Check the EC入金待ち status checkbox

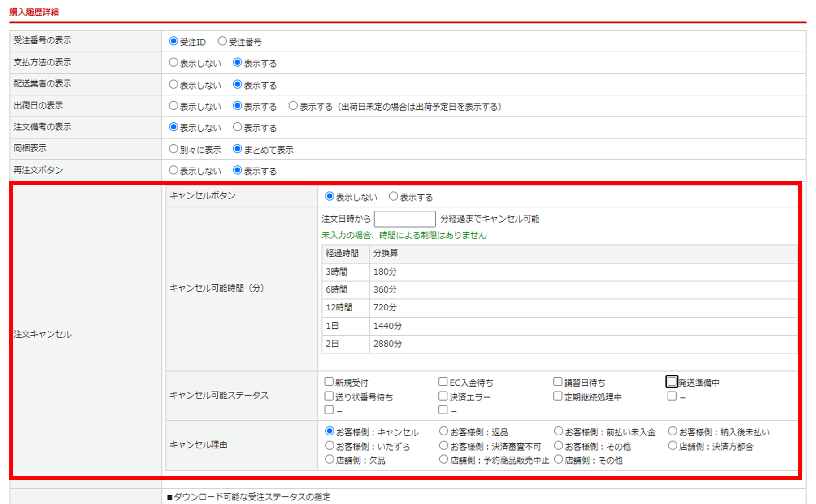[x=443, y=382]
